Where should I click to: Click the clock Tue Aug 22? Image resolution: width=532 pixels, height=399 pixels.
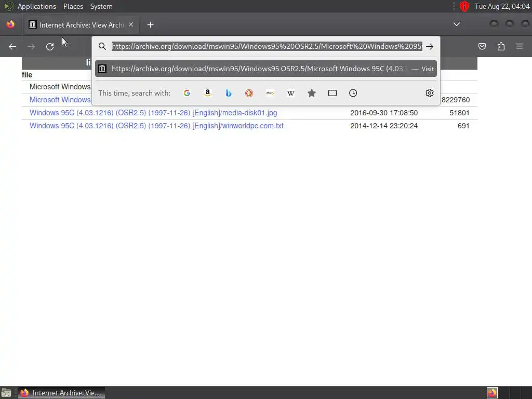[x=502, y=6]
